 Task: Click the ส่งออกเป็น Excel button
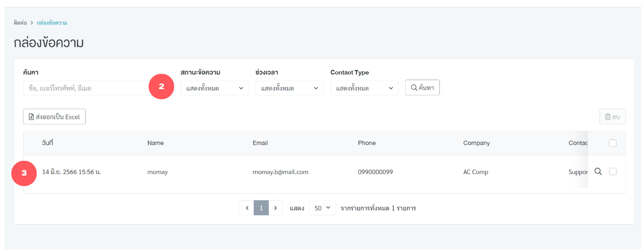54,116
